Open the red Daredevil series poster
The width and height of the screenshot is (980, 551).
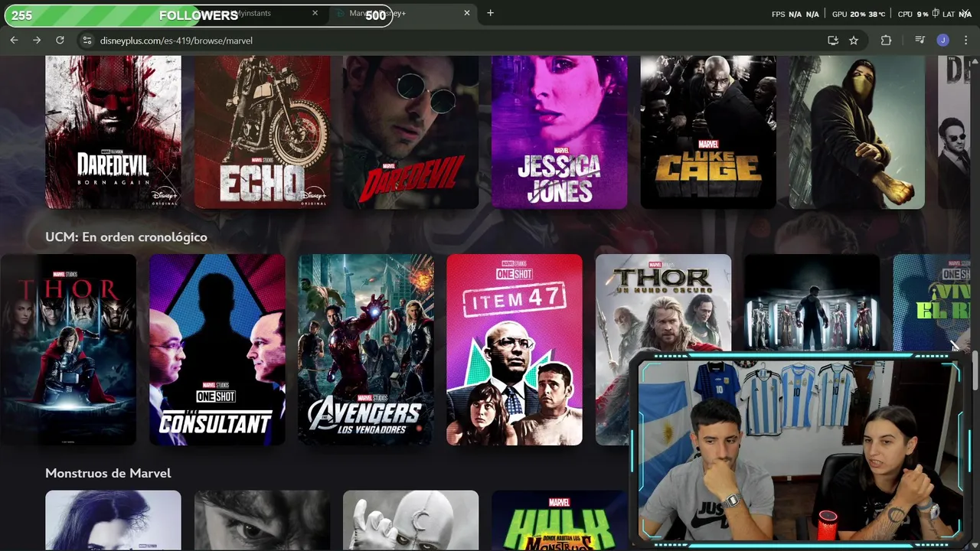[x=411, y=132]
